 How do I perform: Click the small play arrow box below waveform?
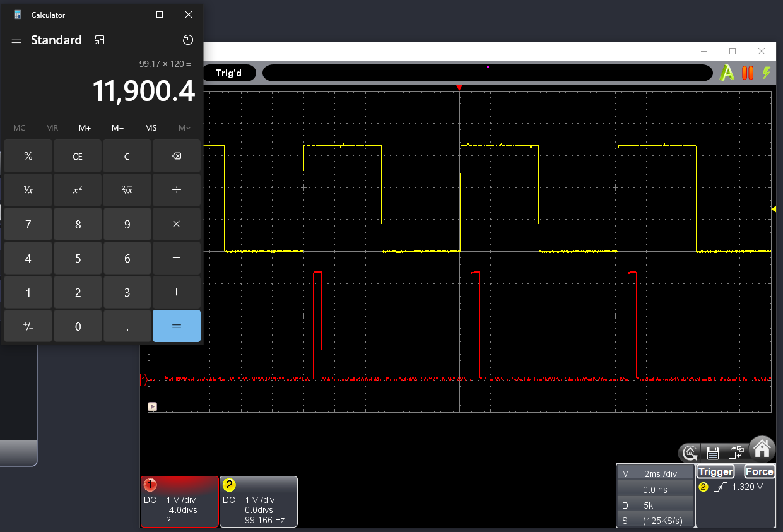pos(153,407)
